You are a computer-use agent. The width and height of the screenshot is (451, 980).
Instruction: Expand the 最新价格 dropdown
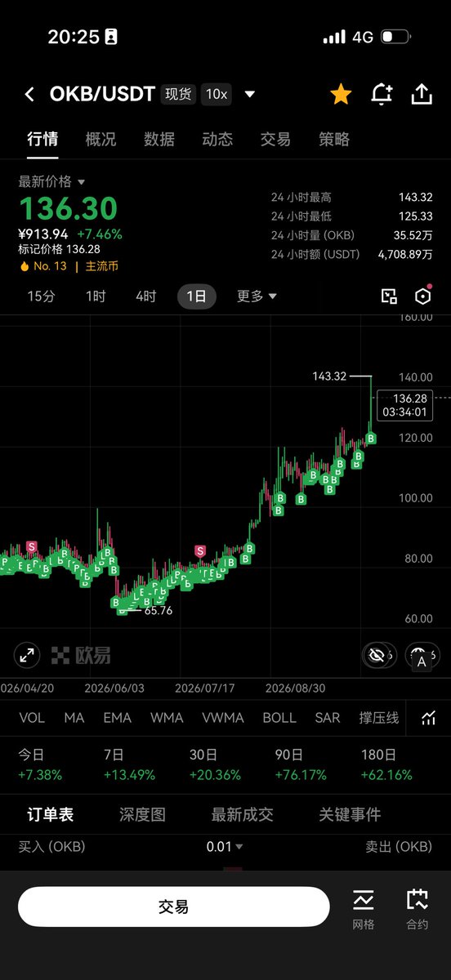52,181
